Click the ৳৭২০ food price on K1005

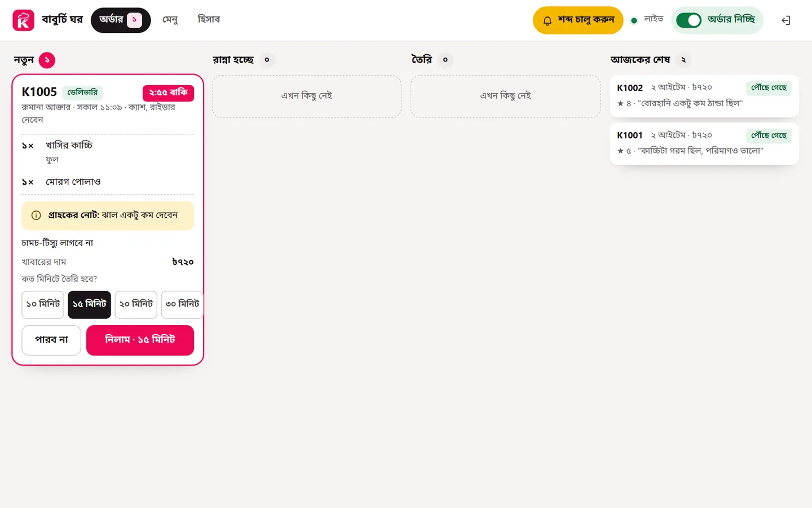[183, 262]
